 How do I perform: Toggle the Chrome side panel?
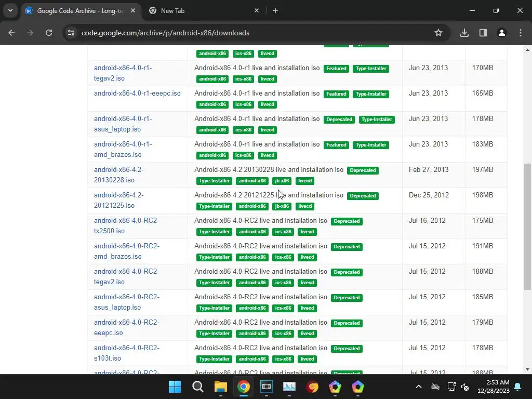pyautogui.click(x=483, y=33)
